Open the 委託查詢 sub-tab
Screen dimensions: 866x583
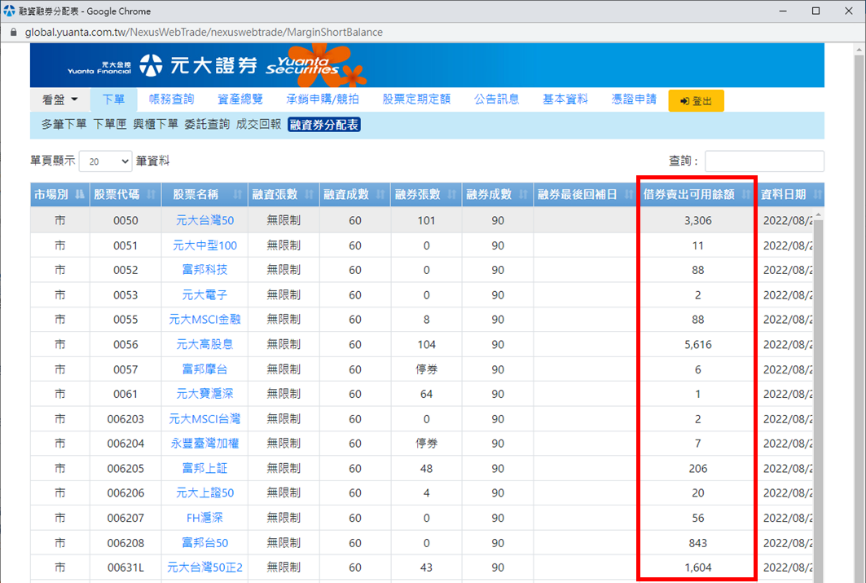(x=207, y=125)
